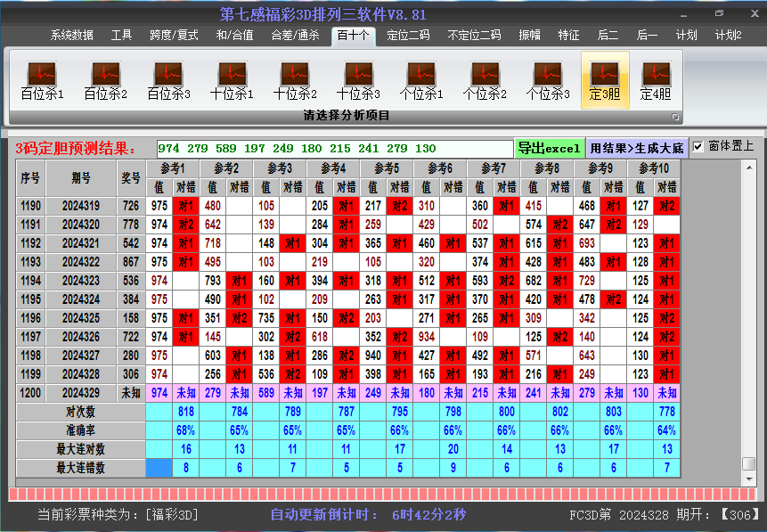The width and height of the screenshot is (767, 532).
Task: Select row with 期号 2024325
Action: [x=347, y=319]
